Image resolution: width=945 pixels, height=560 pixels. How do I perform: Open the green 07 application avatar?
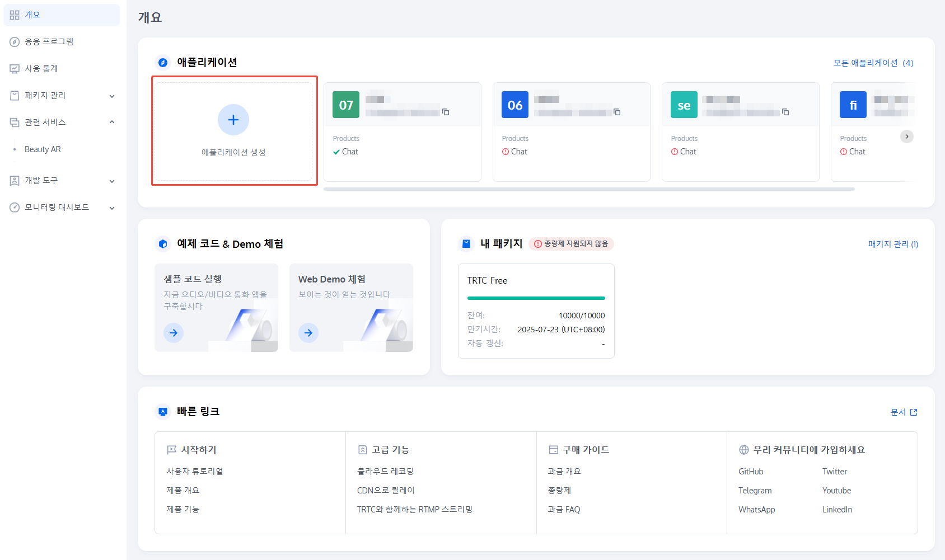(x=346, y=105)
